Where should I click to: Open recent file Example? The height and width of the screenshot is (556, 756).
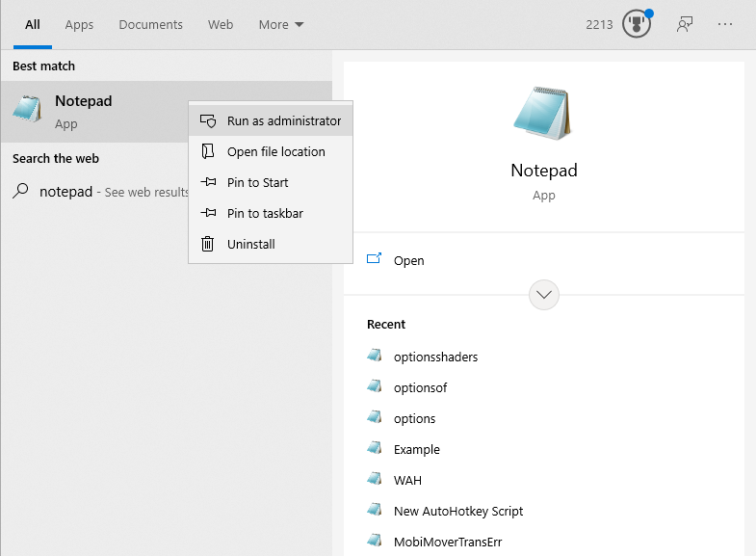[x=417, y=449]
